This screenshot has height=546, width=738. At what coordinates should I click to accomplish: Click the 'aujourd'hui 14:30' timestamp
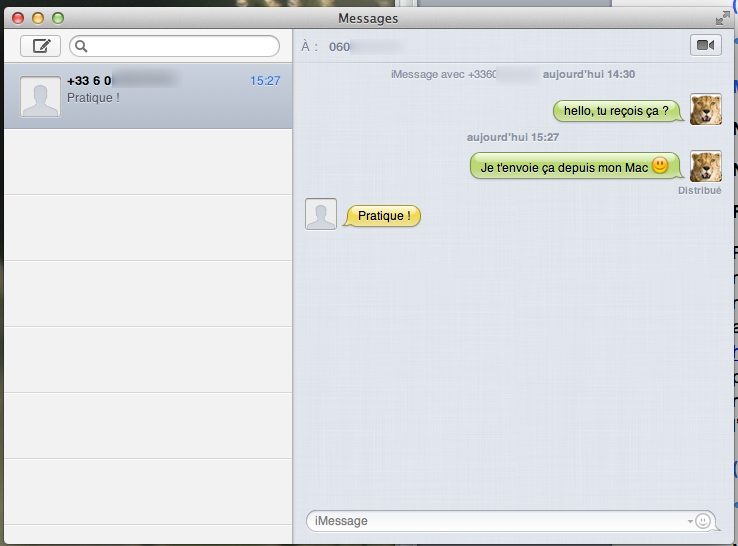point(589,74)
